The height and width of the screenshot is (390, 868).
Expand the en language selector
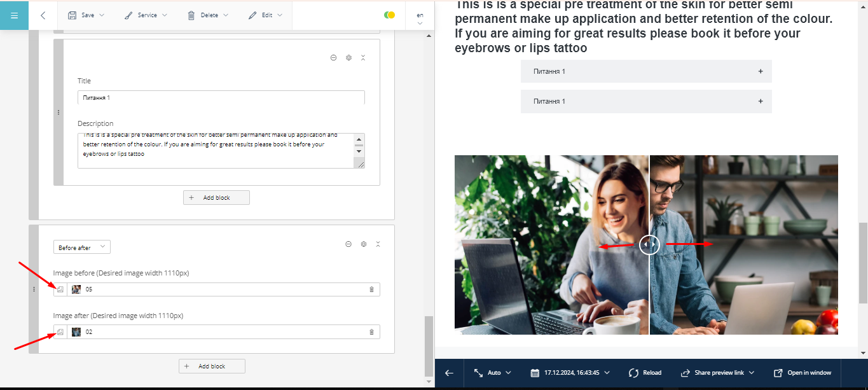pyautogui.click(x=420, y=18)
